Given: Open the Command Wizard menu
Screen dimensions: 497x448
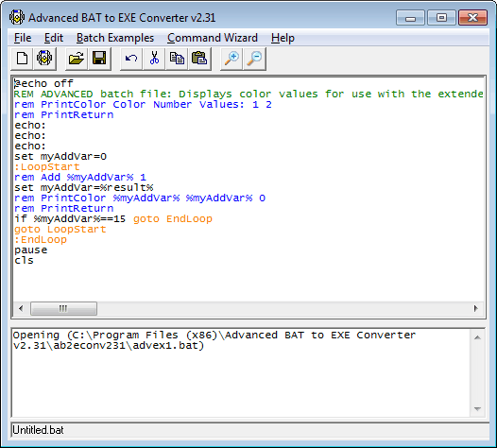Looking at the screenshot, I should pos(213,38).
